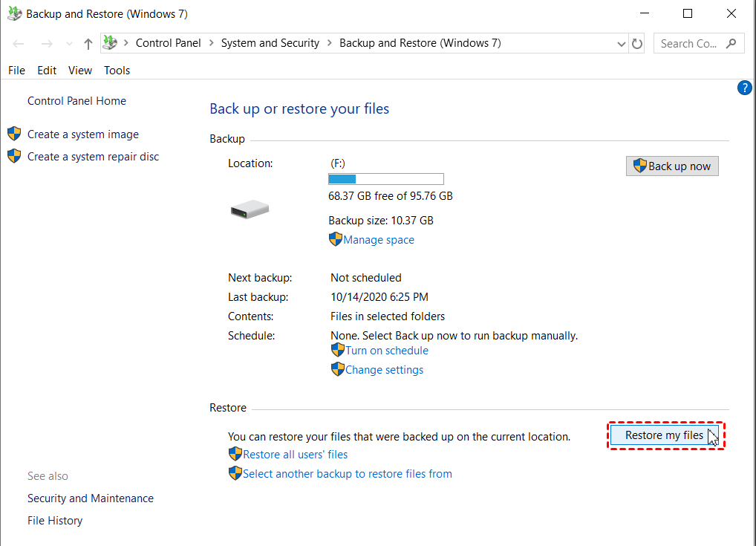Click the backup drive icon

click(x=249, y=209)
